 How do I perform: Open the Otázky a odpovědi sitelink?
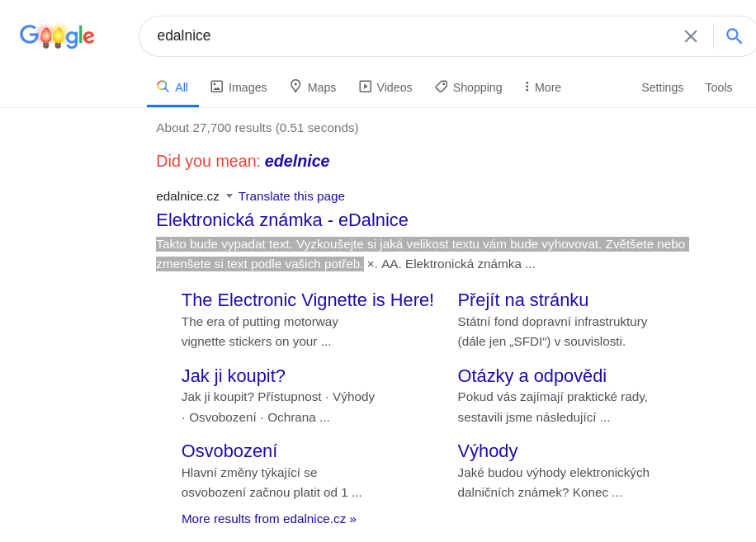point(532,376)
